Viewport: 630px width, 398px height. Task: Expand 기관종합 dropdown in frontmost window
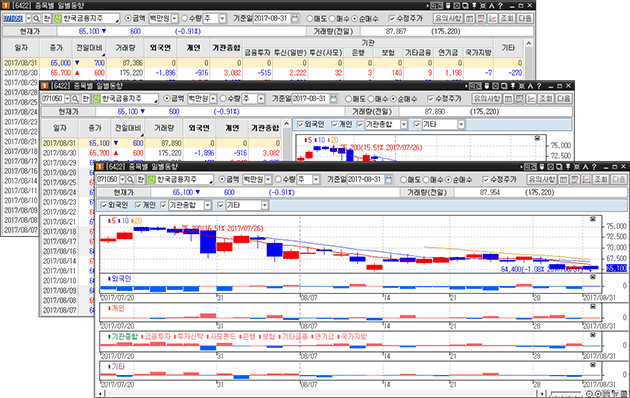pyautogui.click(x=207, y=205)
